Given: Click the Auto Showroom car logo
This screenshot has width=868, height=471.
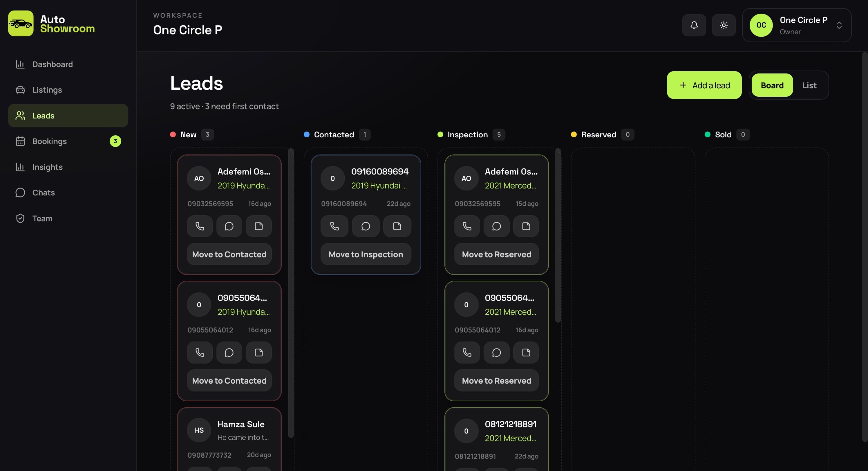Looking at the screenshot, I should (x=21, y=23).
